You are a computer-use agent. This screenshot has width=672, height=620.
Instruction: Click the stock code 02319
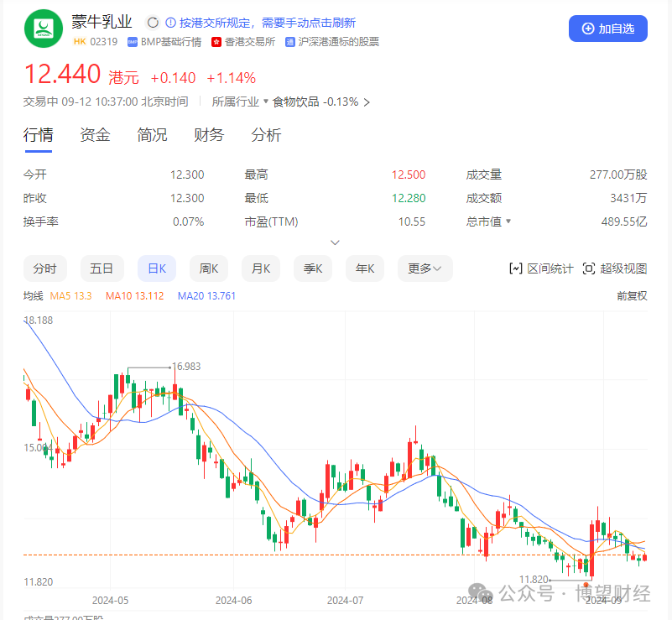(x=104, y=42)
